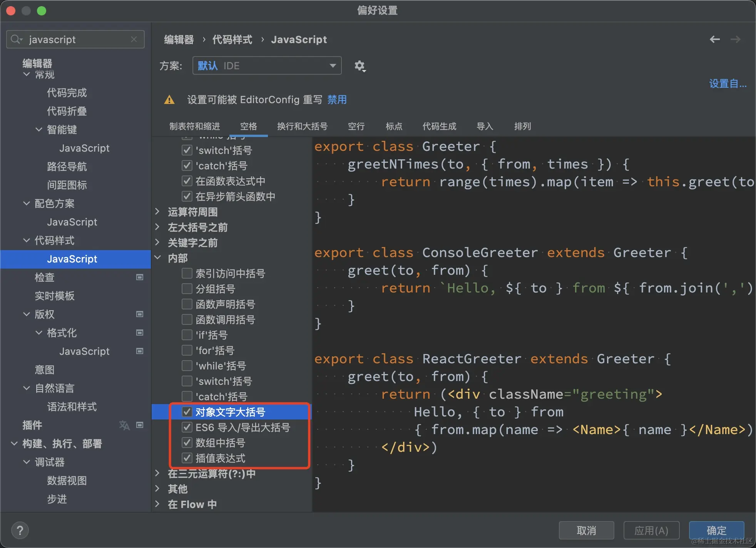
Task: Click the project-level icon beside 检查
Action: coord(140,277)
